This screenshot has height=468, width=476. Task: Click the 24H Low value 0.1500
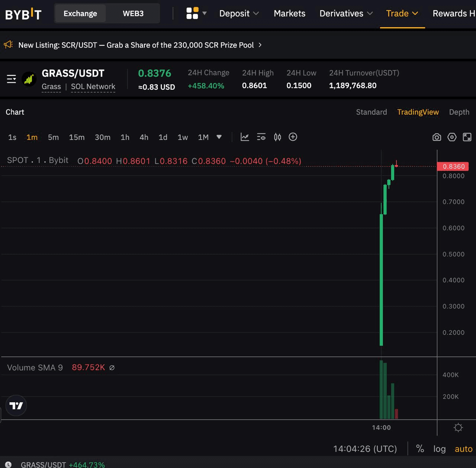(299, 86)
